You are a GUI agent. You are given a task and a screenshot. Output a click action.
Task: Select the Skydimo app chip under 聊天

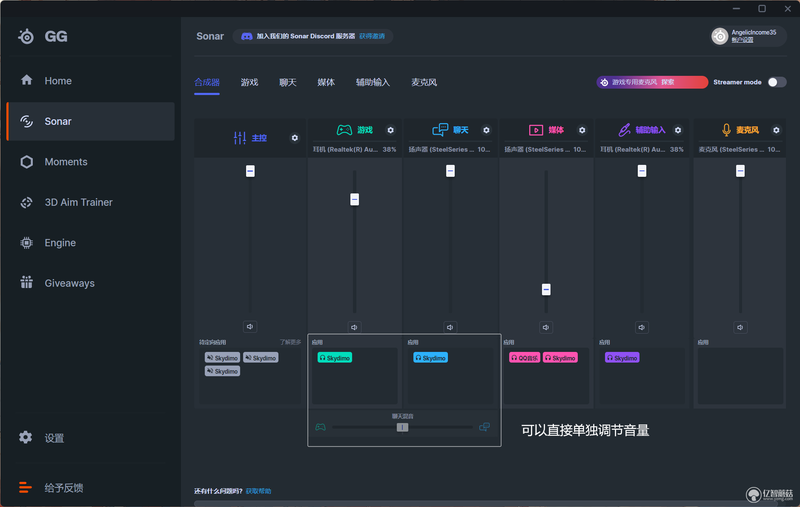pos(431,358)
